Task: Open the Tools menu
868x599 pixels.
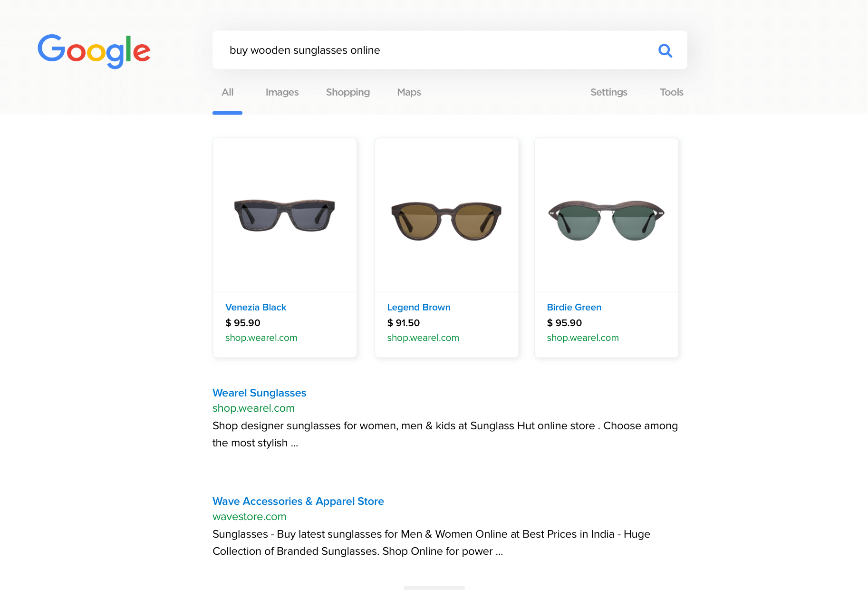Action: pos(671,92)
